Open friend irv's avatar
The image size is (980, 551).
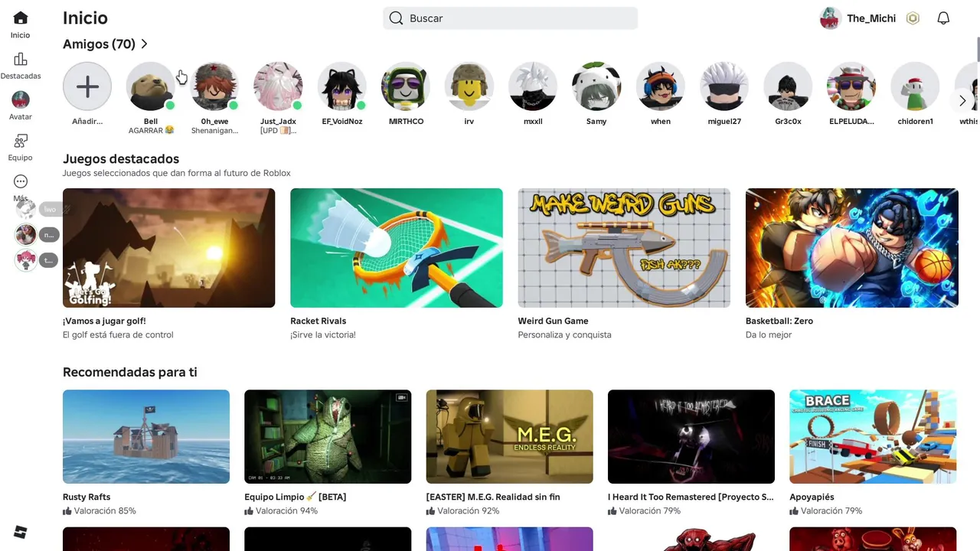click(x=469, y=86)
